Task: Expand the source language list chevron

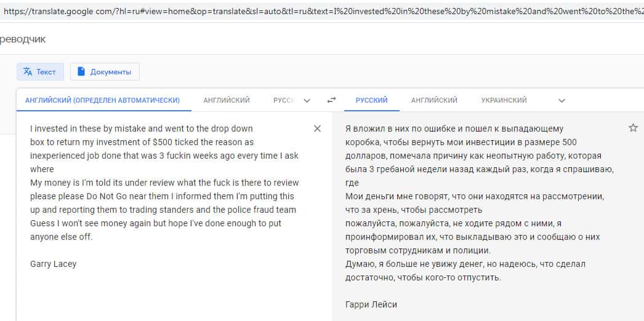Action: [x=307, y=100]
